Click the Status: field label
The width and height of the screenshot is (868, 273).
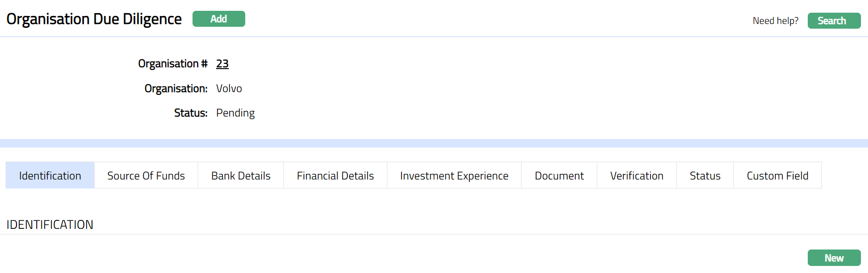[x=191, y=113]
